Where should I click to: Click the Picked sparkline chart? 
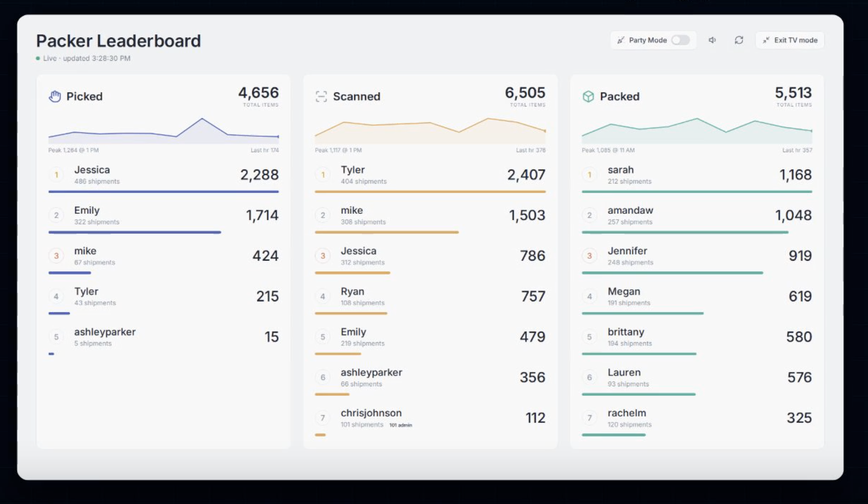point(164,131)
